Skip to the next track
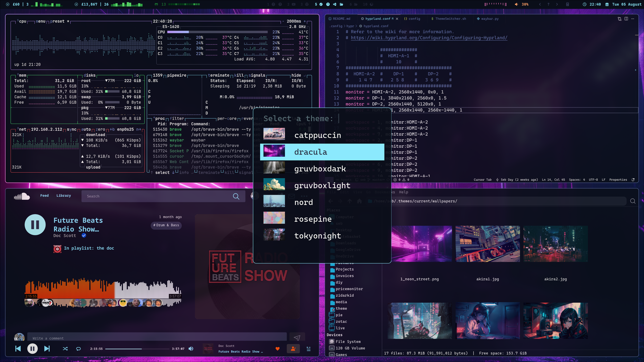644x362 pixels. [x=47, y=349]
